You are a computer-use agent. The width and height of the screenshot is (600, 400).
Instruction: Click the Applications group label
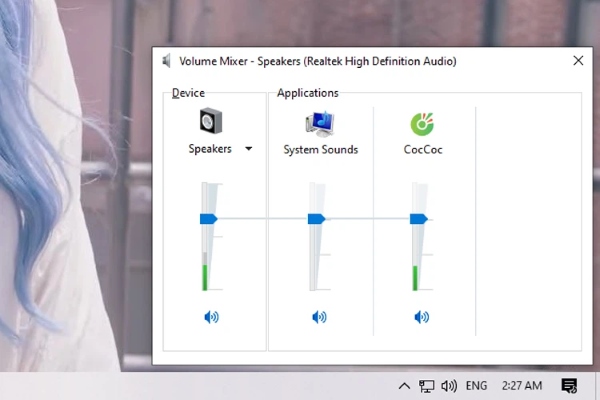308,93
